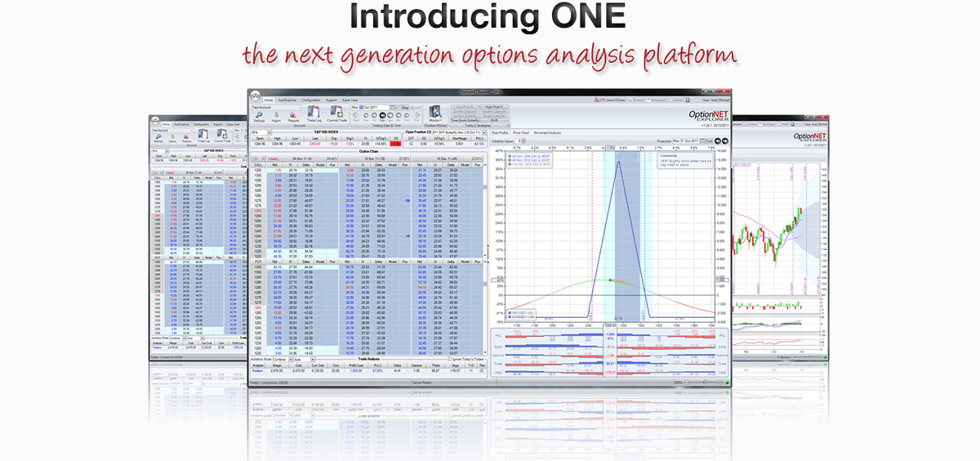Click the Time Bomb Butterfly strategy button
980x461 pixels.
465,120
